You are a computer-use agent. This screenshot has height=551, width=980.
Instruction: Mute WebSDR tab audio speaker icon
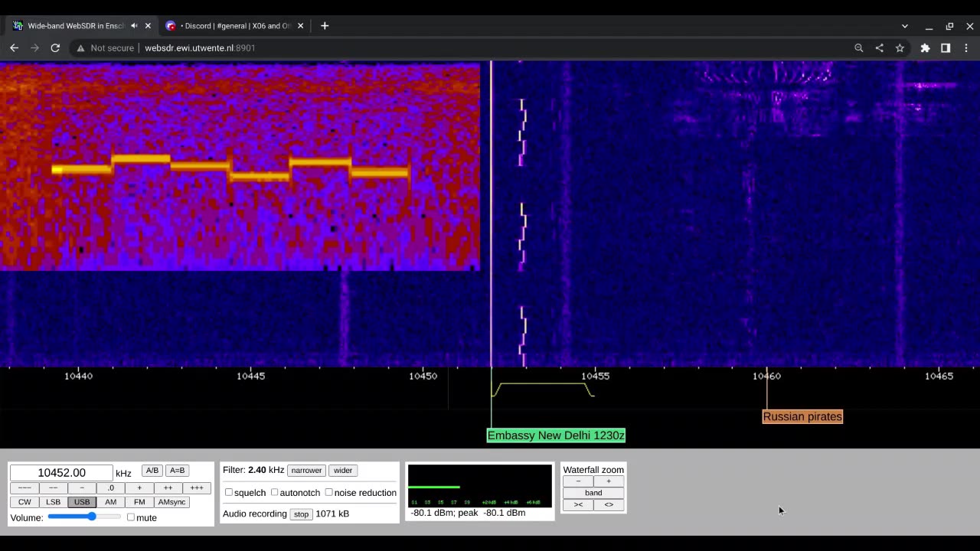(x=134, y=25)
